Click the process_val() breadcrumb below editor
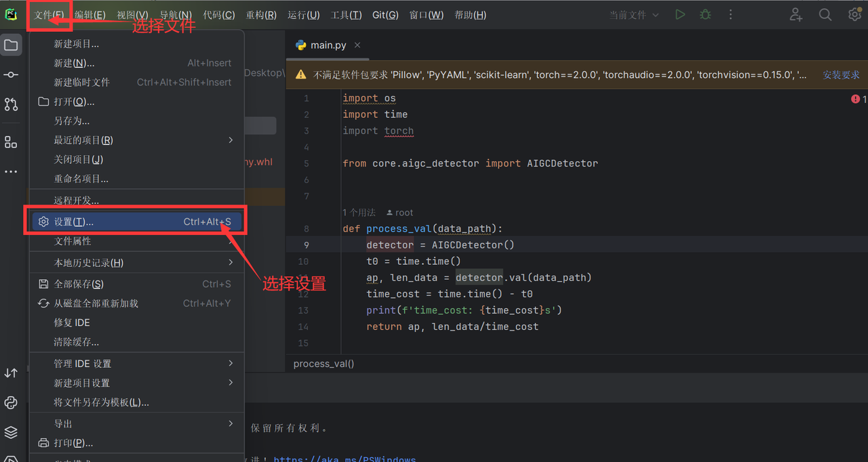Screen dimensions: 868x462 [x=323, y=364]
